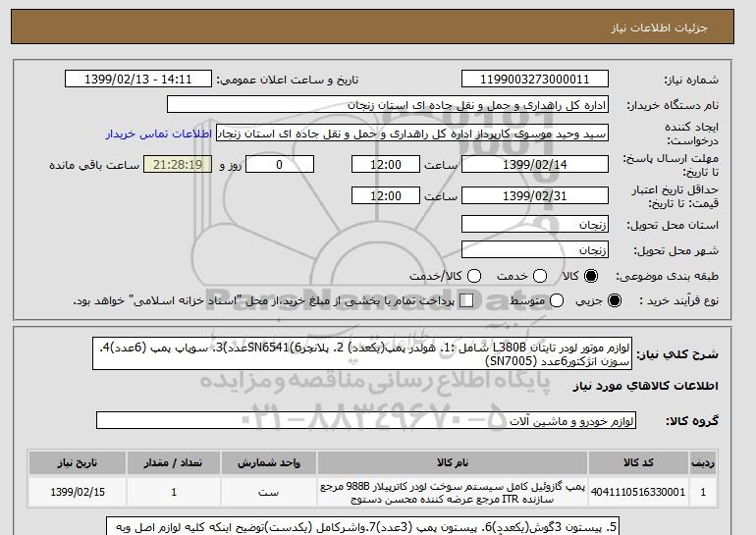
Task: Click the ردیف column header
Action: [x=703, y=462]
